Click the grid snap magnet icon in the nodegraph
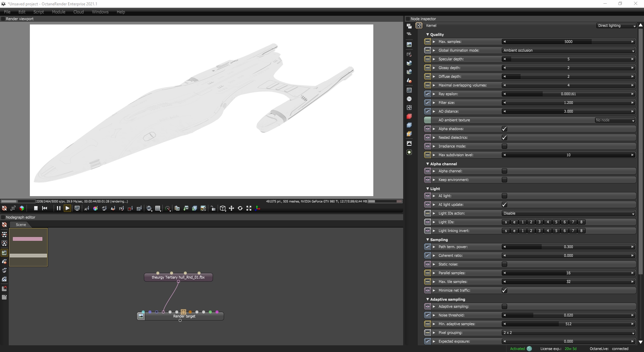Screen dimensions: 644x352 coord(4,289)
